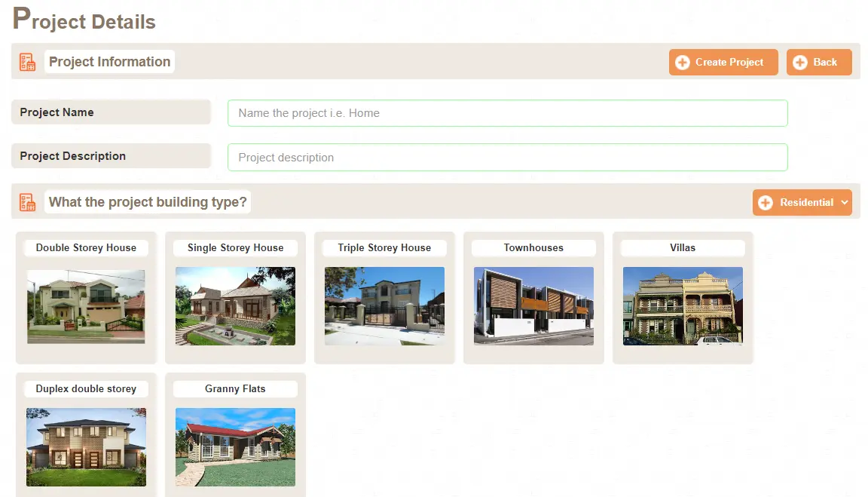Expand the Residential dropdown chevron

click(x=844, y=203)
